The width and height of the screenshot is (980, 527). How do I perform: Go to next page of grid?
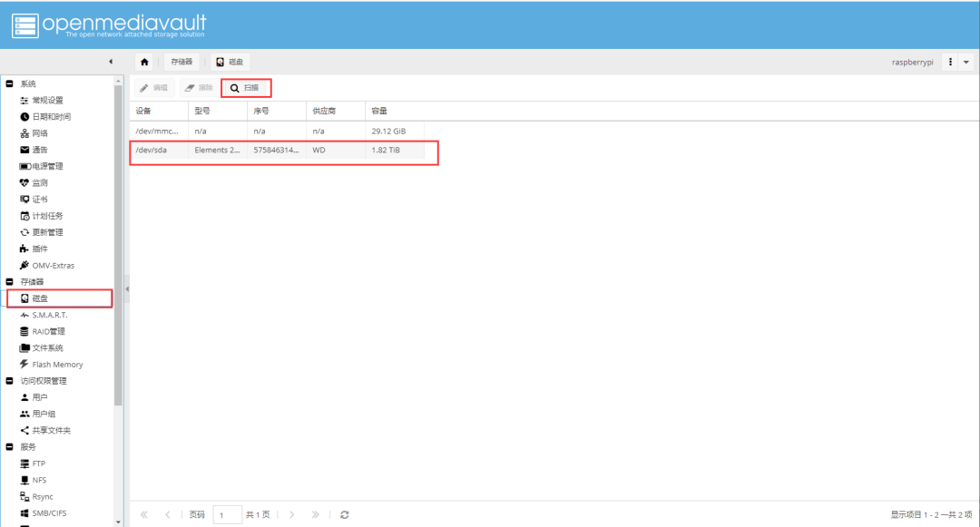click(292, 514)
